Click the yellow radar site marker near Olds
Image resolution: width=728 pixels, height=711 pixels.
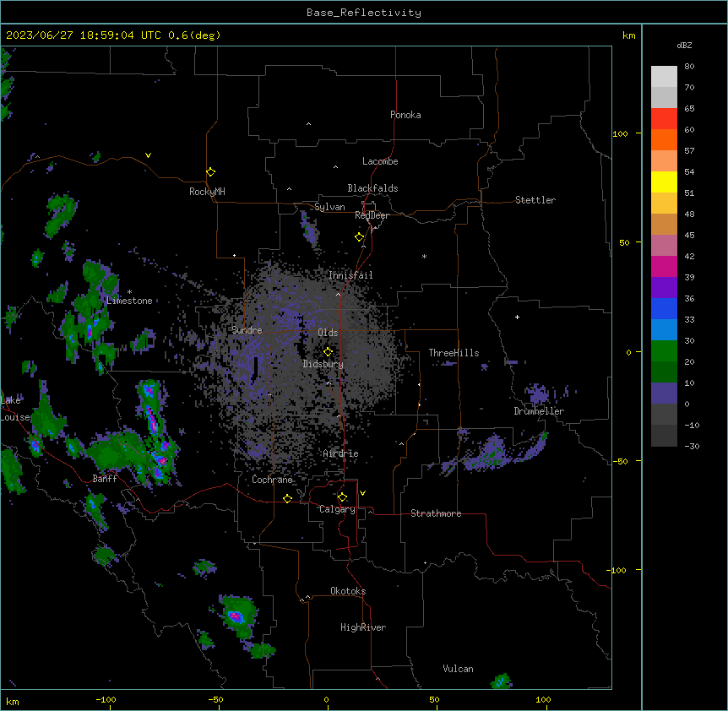click(x=328, y=352)
